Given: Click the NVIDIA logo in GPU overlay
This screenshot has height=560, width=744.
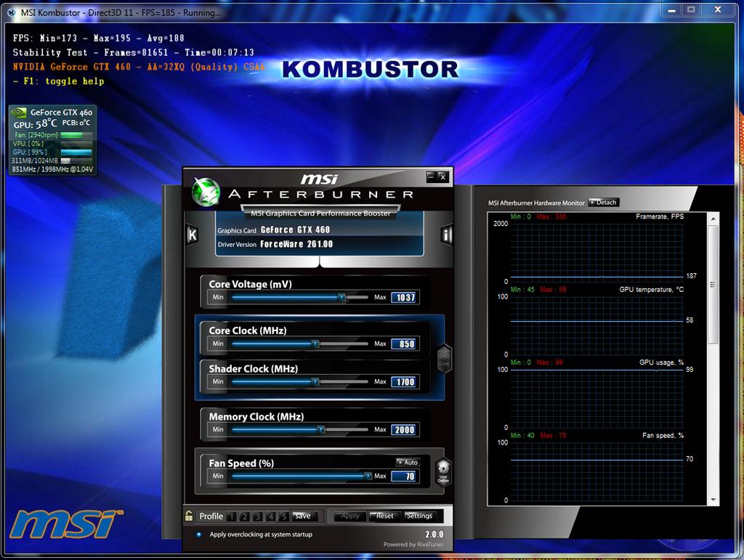Looking at the screenshot, I should point(18,113).
